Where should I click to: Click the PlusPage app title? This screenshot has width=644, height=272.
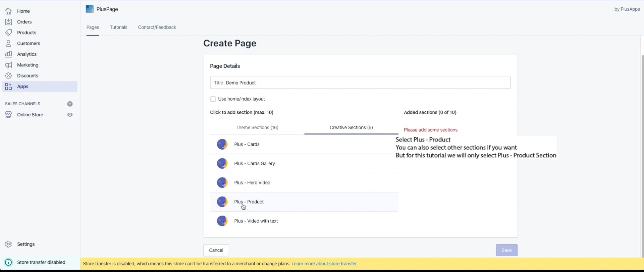107,9
